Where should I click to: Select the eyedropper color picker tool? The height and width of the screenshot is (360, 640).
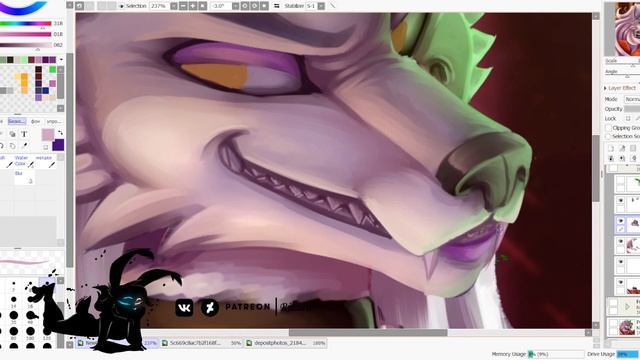24,145
